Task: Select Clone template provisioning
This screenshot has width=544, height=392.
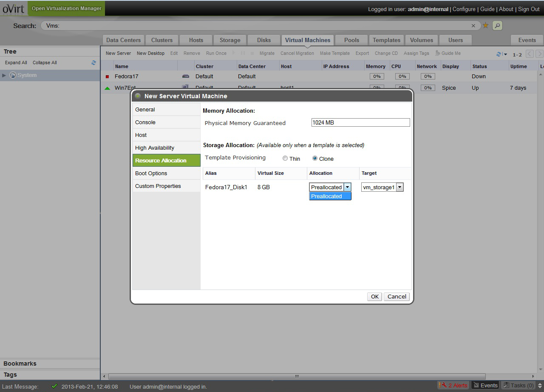Action: pyautogui.click(x=315, y=159)
